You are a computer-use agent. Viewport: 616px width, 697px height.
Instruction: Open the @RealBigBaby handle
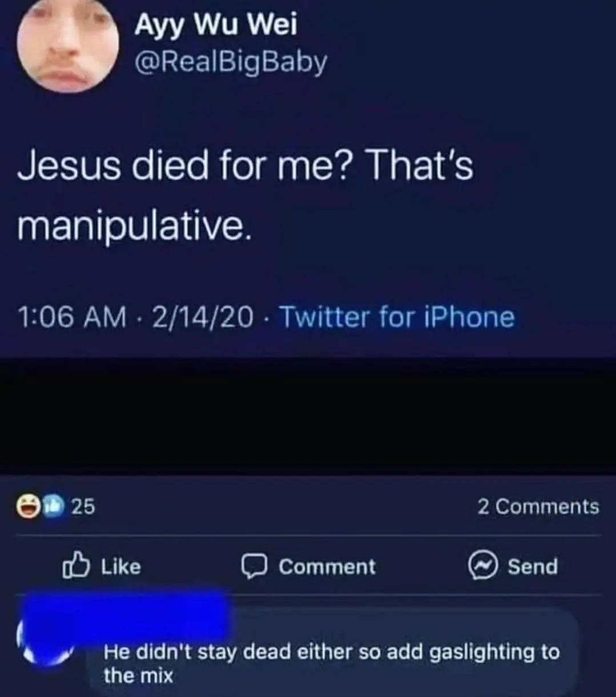pyautogui.click(x=231, y=62)
